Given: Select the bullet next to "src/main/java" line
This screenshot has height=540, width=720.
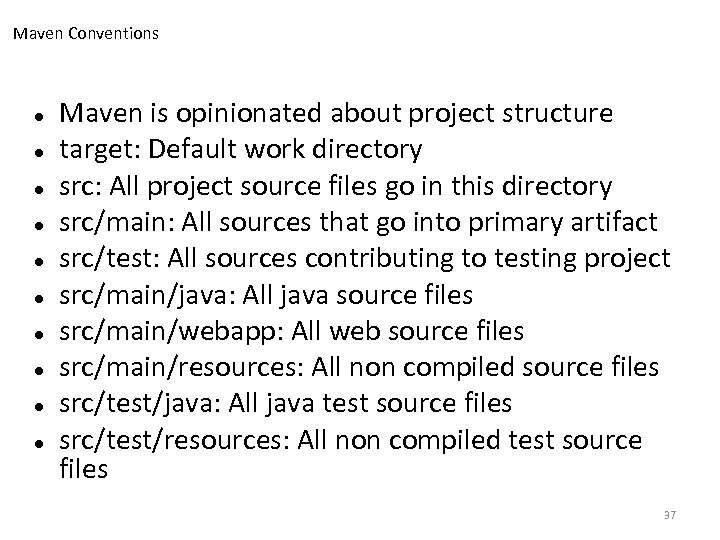Looking at the screenshot, I should click(35, 296).
